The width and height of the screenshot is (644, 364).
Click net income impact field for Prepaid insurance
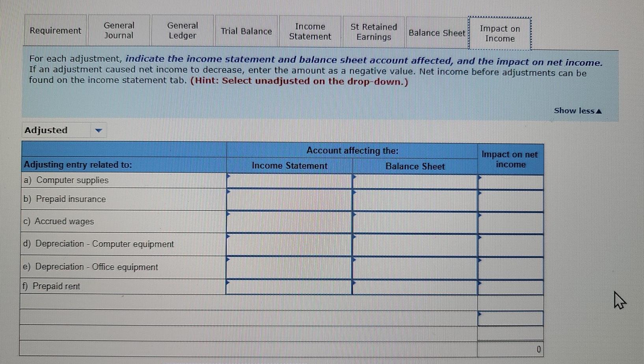pyautogui.click(x=511, y=201)
